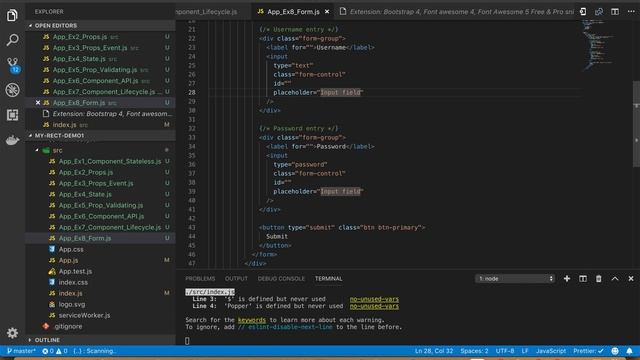Open the Debug view in activity bar
Image resolution: width=640 pixels, height=360 pixels.
coord(12,90)
